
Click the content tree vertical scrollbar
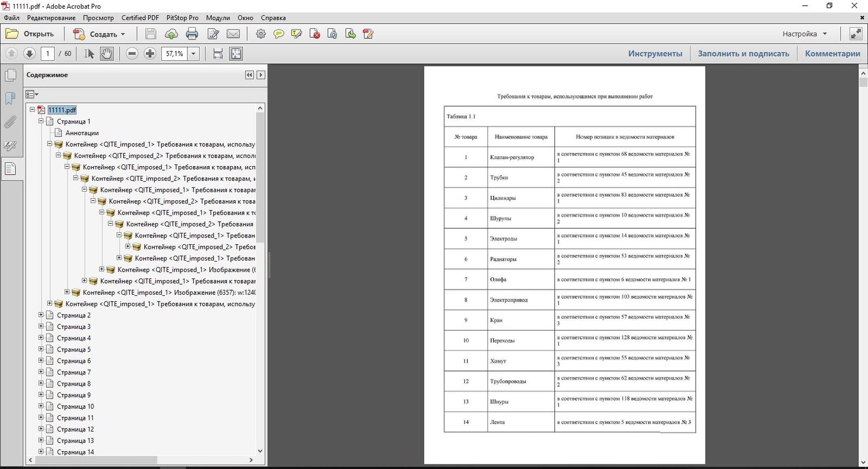pyautogui.click(x=260, y=279)
